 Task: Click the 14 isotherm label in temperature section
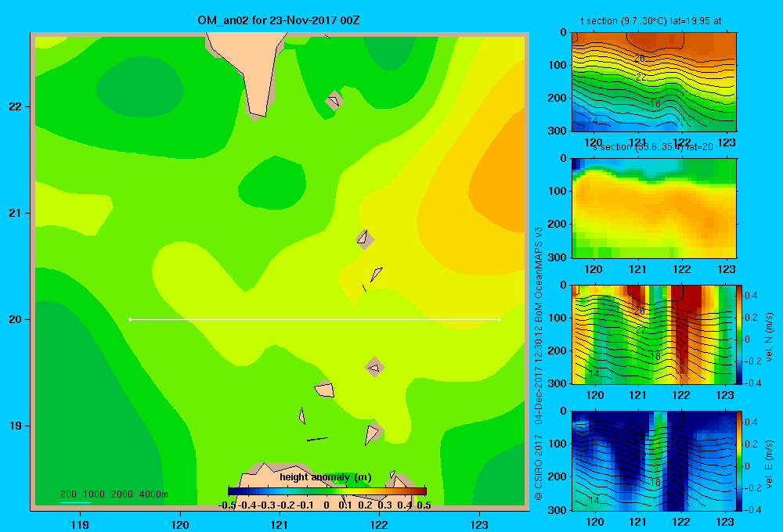(x=592, y=120)
